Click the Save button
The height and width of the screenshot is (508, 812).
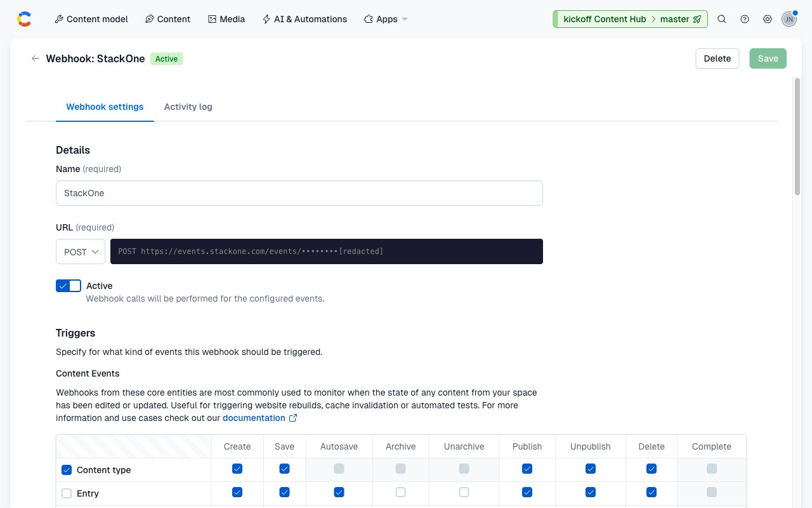tap(768, 58)
